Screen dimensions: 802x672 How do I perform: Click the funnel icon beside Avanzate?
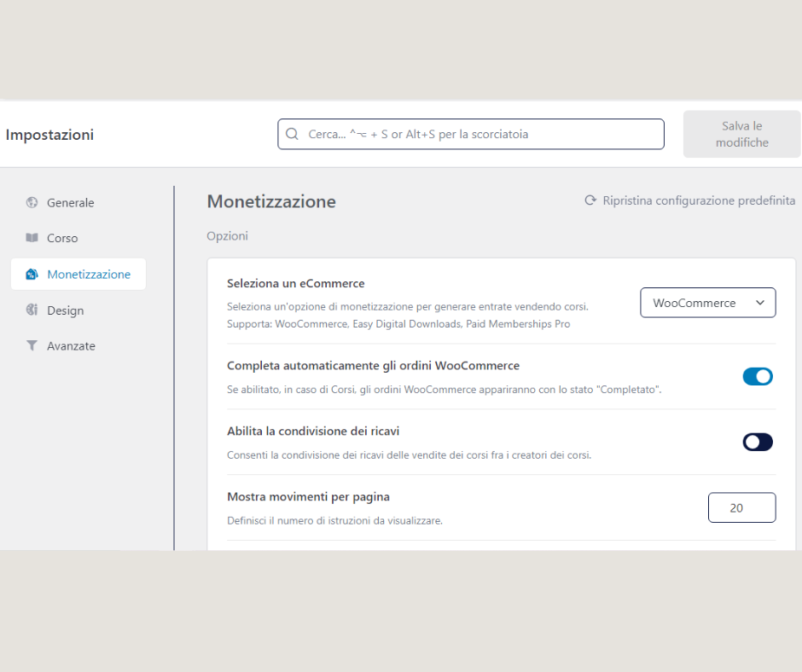32,346
